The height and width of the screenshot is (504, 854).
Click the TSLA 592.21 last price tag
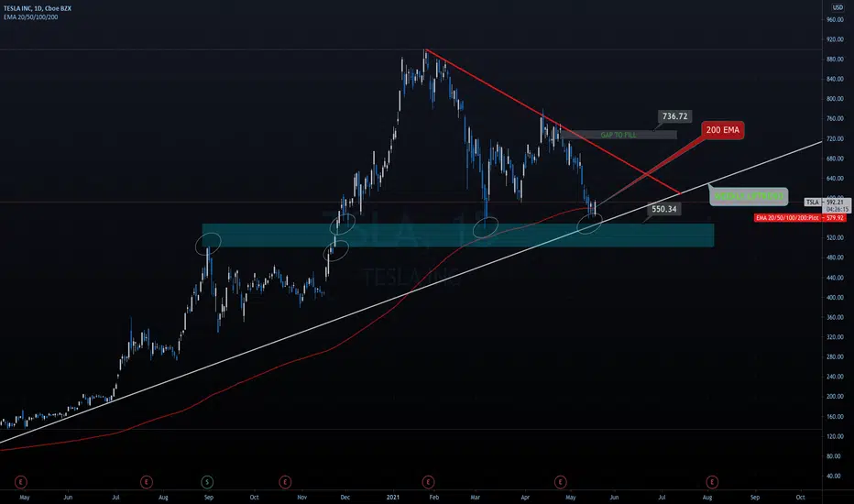[827, 203]
